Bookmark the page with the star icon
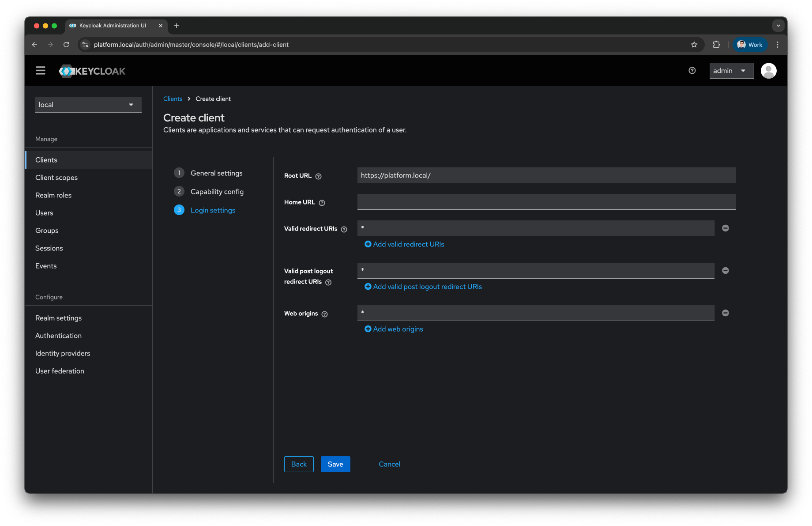 (694, 44)
